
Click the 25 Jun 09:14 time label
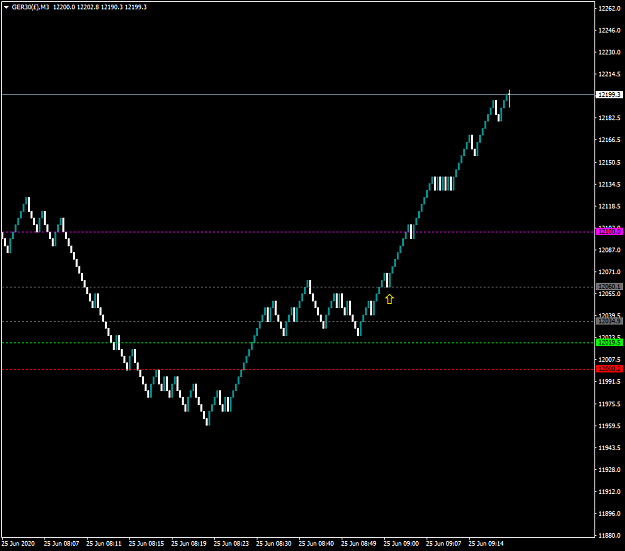point(486,543)
